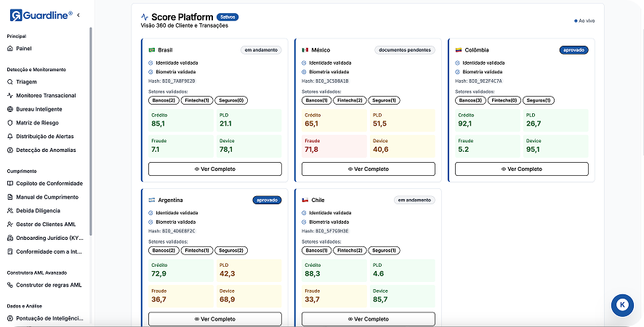Viewport: 644px width, 327px height.
Task: Open the round K chat button
Action: click(623, 305)
